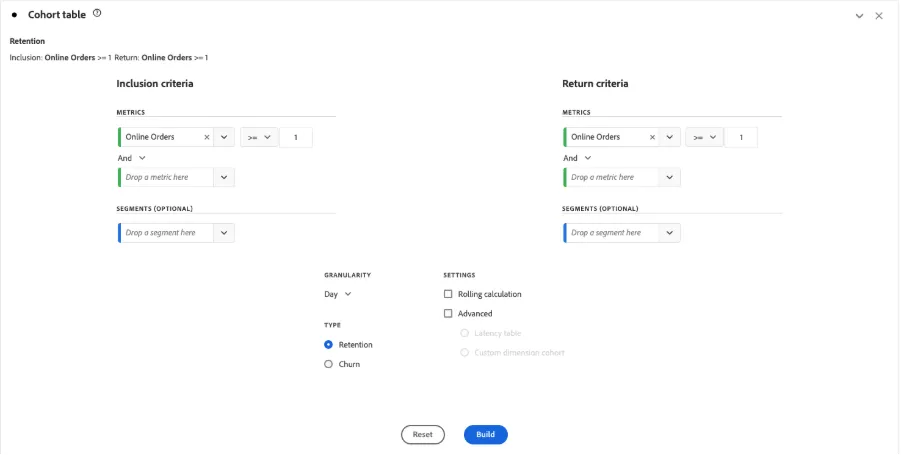This screenshot has width=901, height=456.
Task: Click Inclusion criteria 'Drop a segment here' field
Action: pos(166,233)
